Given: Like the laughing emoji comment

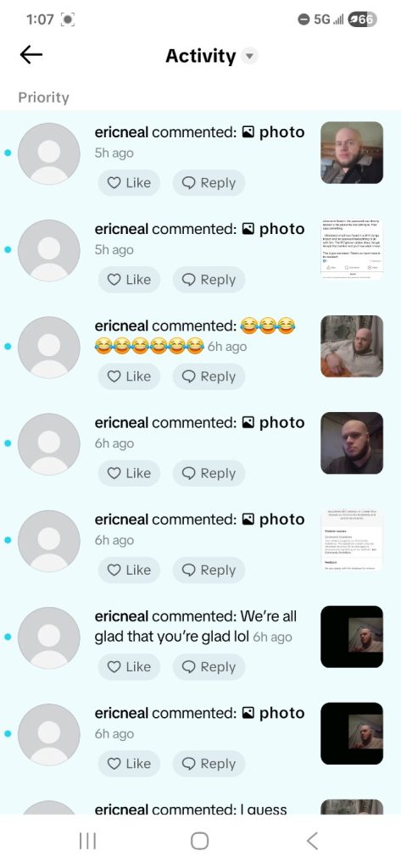Looking at the screenshot, I should tap(129, 376).
